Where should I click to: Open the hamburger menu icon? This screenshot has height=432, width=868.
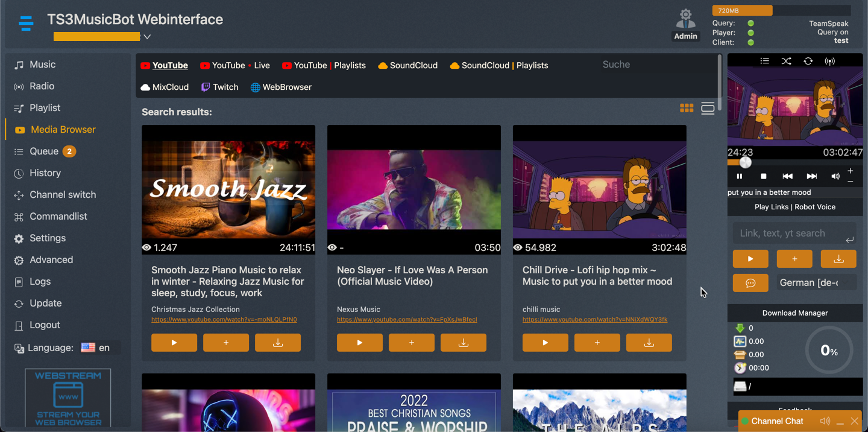pyautogui.click(x=26, y=23)
